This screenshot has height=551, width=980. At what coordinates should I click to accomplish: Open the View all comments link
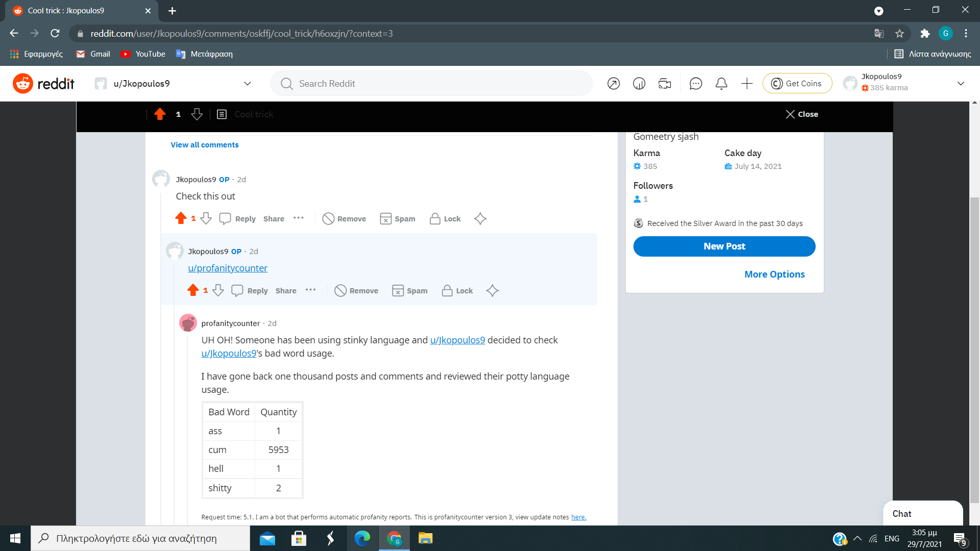[x=204, y=145]
